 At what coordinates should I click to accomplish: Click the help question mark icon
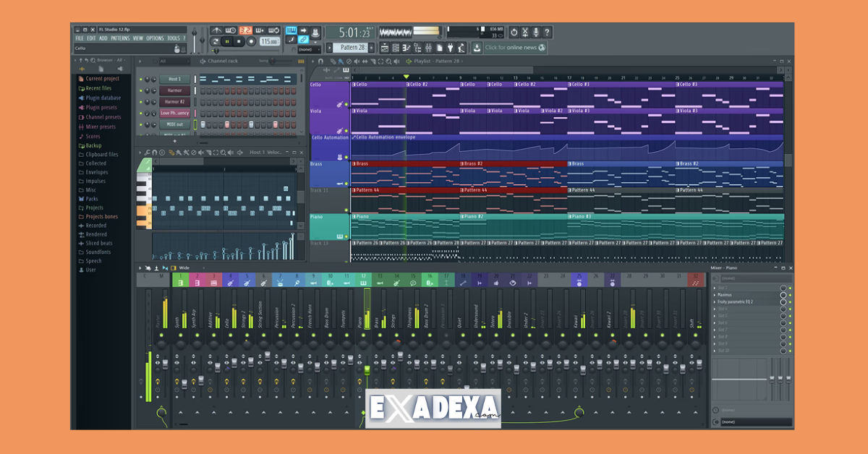[x=548, y=32]
